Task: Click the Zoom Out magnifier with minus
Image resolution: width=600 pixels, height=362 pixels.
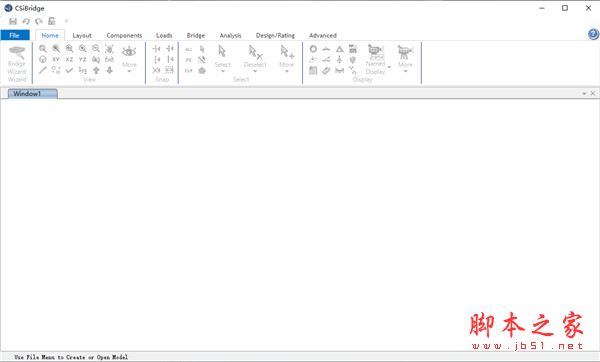Action: (96, 49)
